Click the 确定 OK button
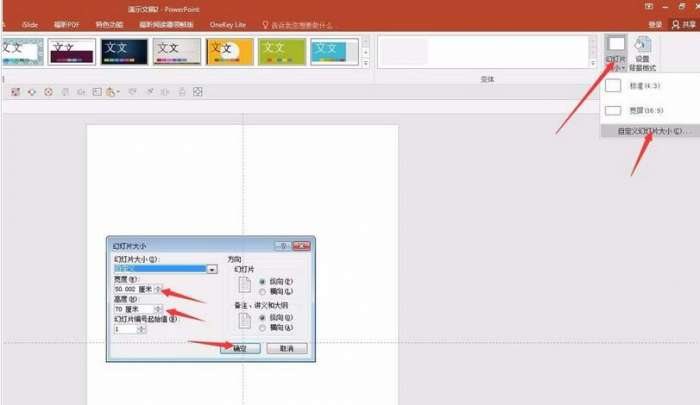700x405 pixels. (240, 348)
